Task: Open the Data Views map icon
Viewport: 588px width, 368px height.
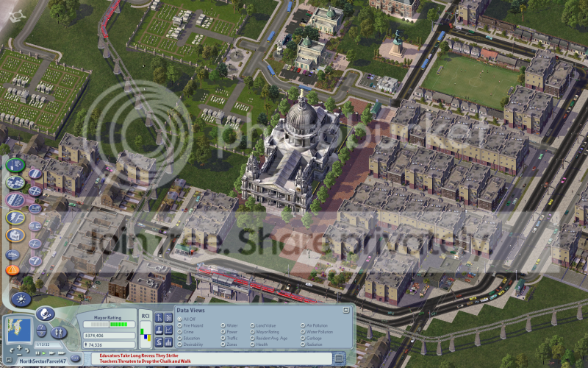Action: pos(168,318)
